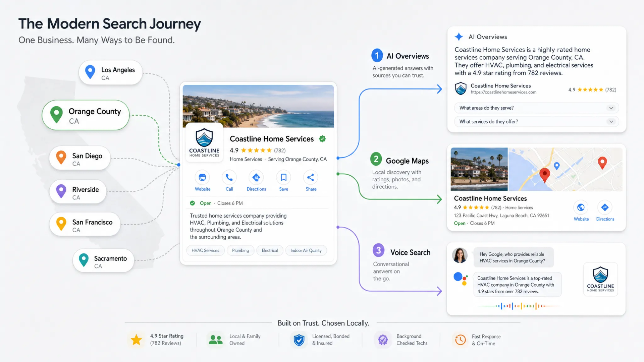
Task: Select the Riverside purple pin
Action: pyautogui.click(x=61, y=191)
